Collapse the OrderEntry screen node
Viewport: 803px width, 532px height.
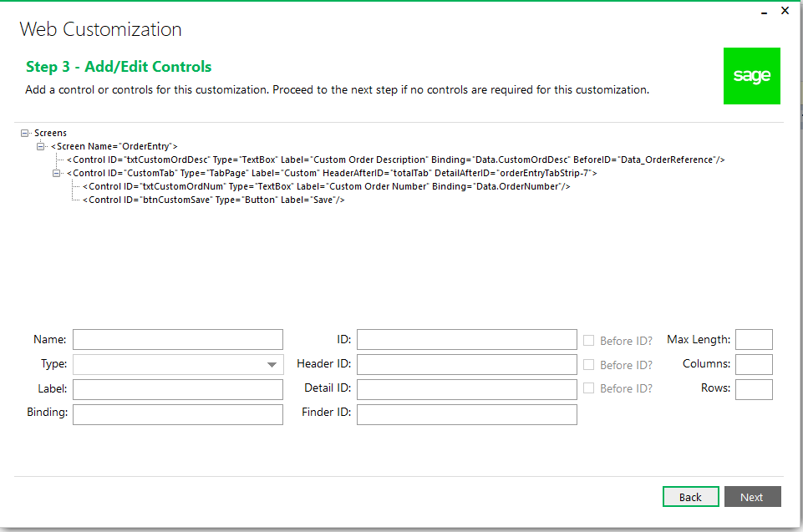[x=40, y=146]
